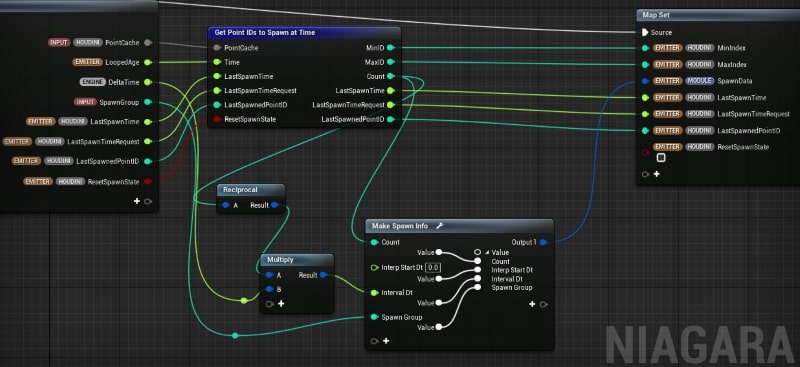Click the DeltaTime output pin
Image resolution: width=800 pixels, height=367 pixels.
coord(148,82)
